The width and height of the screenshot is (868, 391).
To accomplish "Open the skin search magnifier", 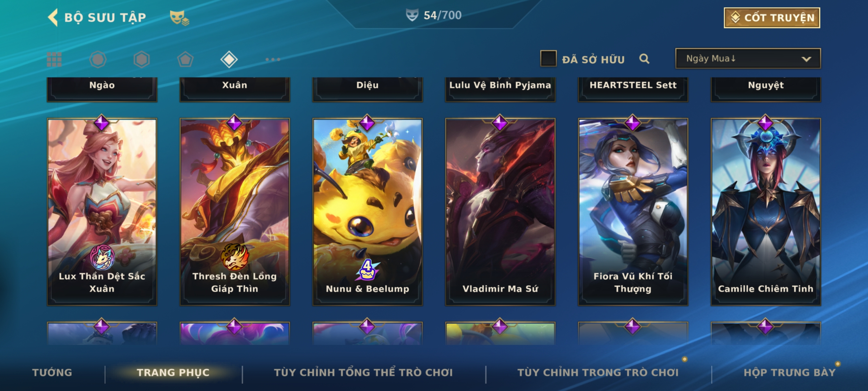I will tap(644, 59).
